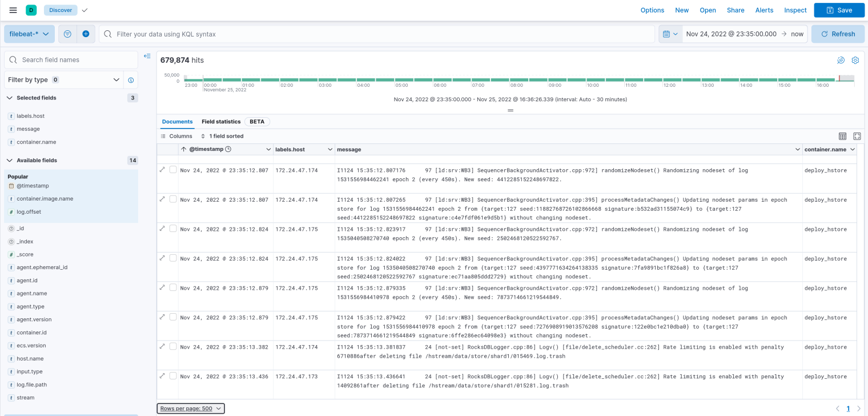Image resolution: width=868 pixels, height=416 pixels.
Task: Add a filter with the plus icon
Action: [x=86, y=34]
